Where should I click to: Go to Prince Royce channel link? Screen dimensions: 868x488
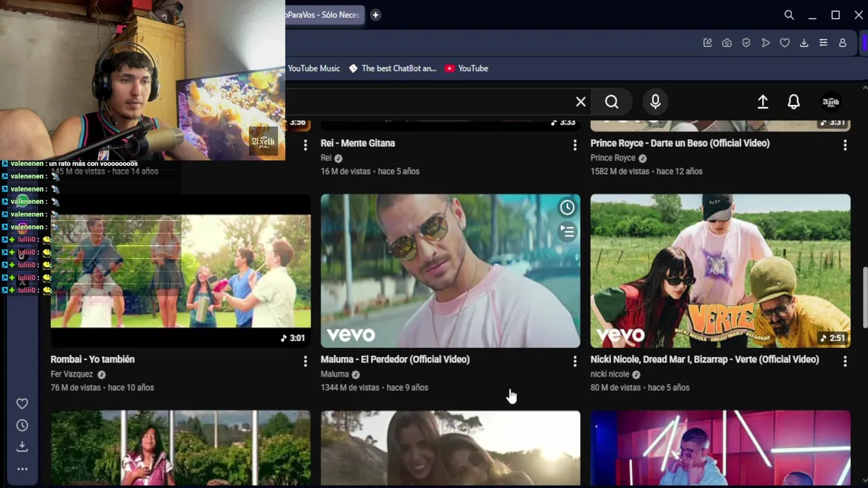613,158
